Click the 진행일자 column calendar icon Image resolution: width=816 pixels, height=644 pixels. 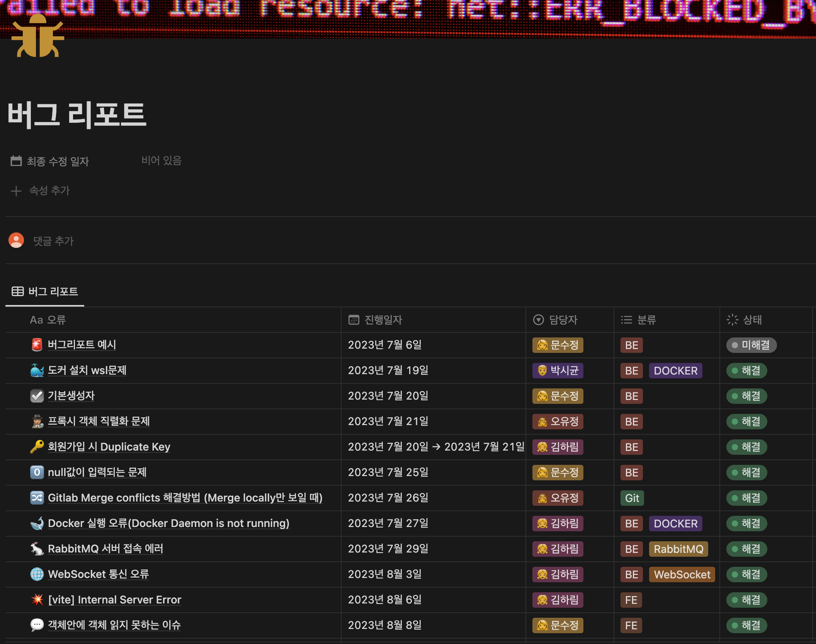point(354,320)
